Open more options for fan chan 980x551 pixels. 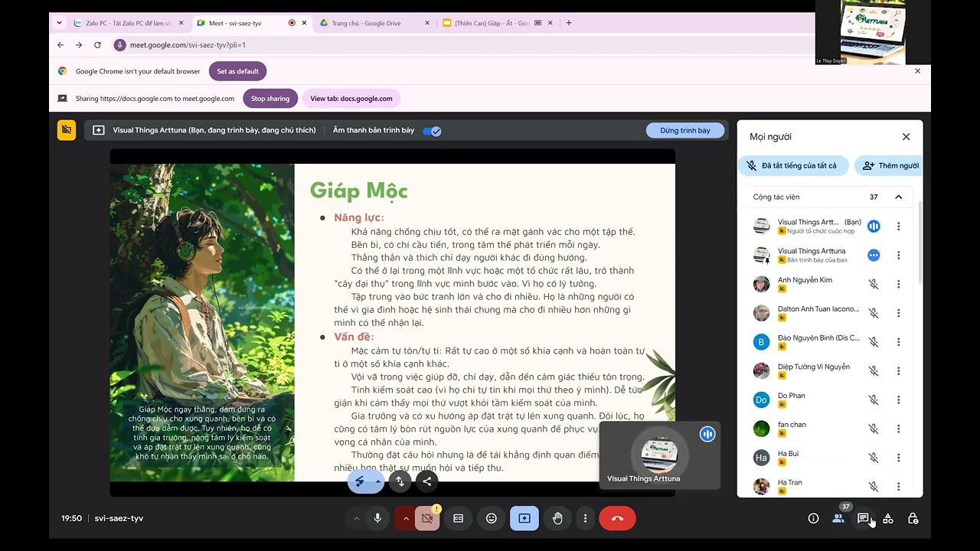(x=899, y=429)
